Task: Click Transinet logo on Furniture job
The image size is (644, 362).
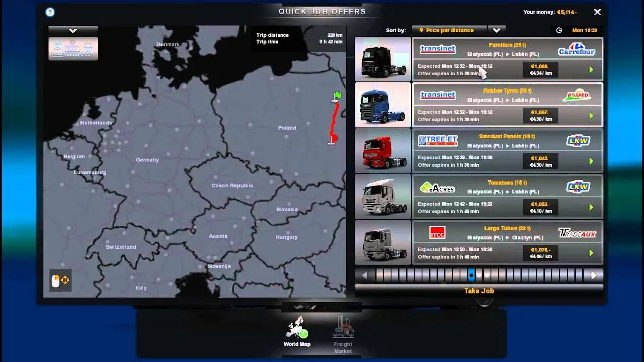Action: coord(438,49)
